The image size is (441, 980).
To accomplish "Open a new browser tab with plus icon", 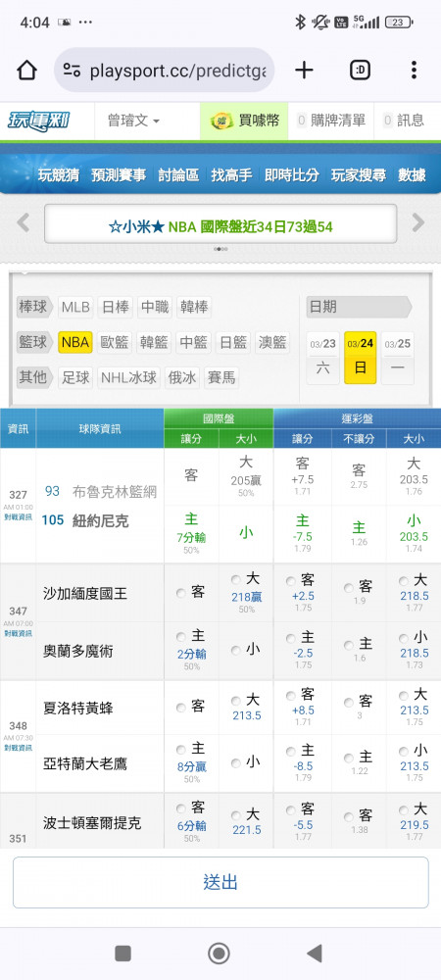I will tap(304, 70).
